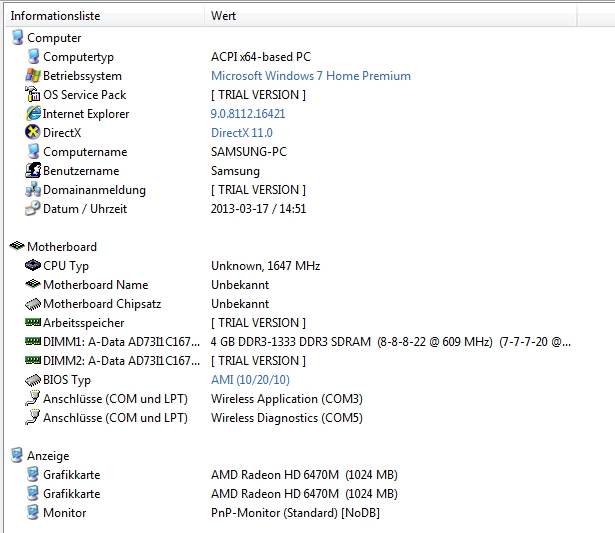Click the OS Service Pack icon

click(33, 94)
